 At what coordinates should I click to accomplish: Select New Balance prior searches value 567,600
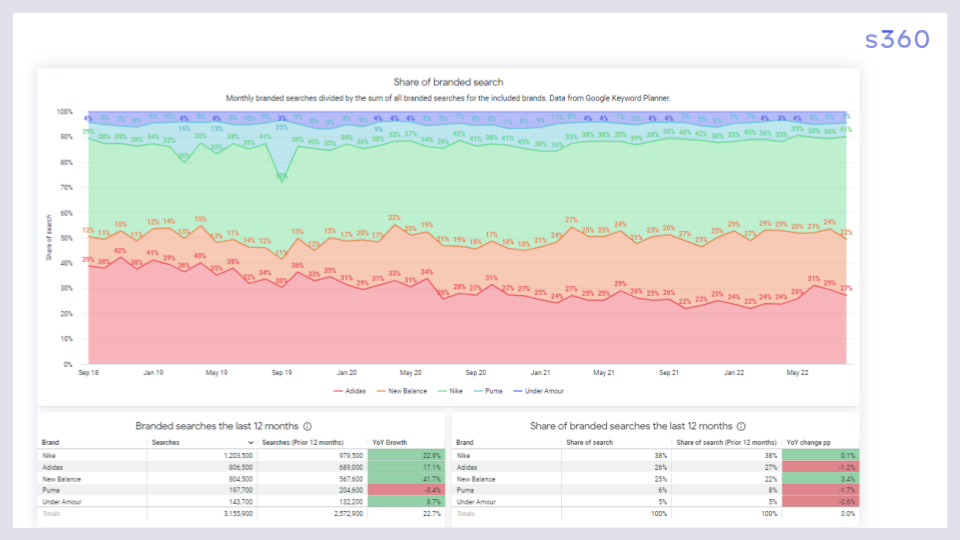[351, 479]
